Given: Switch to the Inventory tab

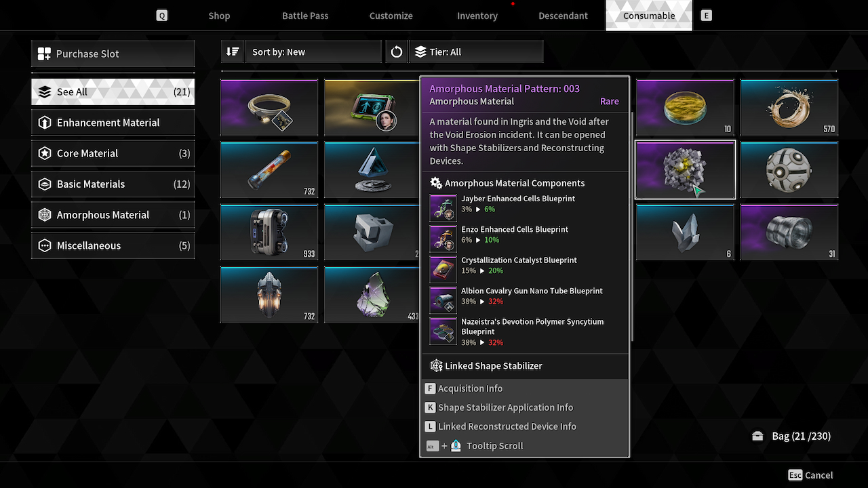Looking at the screenshot, I should coord(477,16).
